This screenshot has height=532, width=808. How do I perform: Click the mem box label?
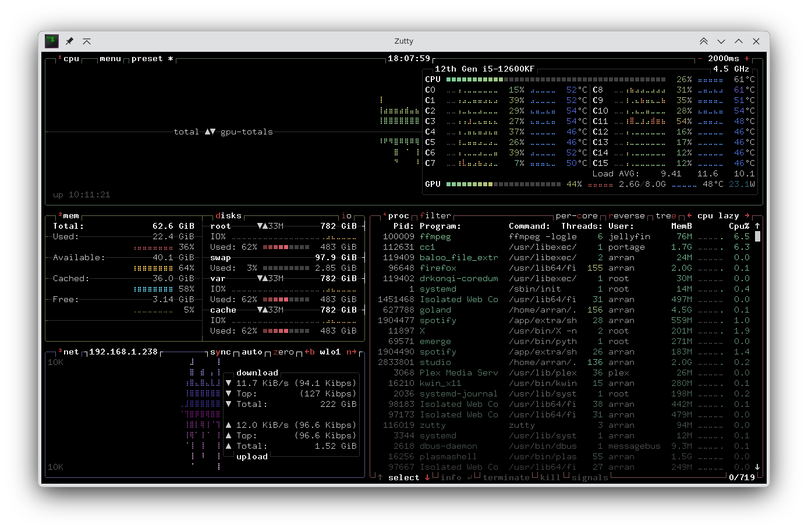(x=71, y=215)
